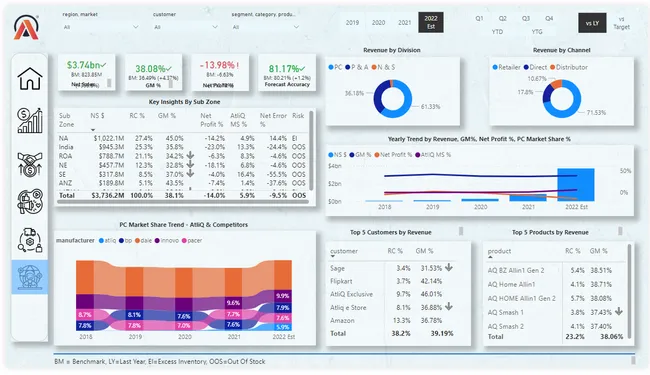Click the atliq manufacturer legend swatch
The width and height of the screenshot is (650, 375).
tap(101, 240)
